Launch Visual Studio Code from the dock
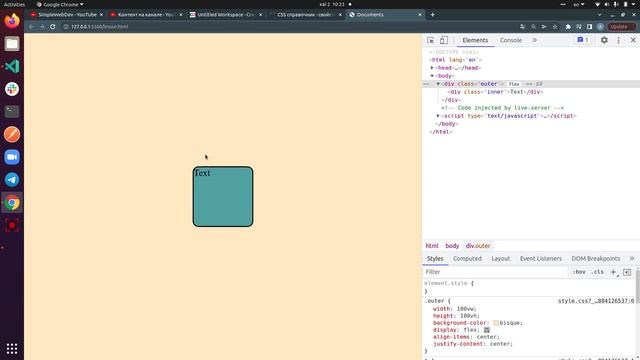This screenshot has width=640, height=360. (12, 66)
